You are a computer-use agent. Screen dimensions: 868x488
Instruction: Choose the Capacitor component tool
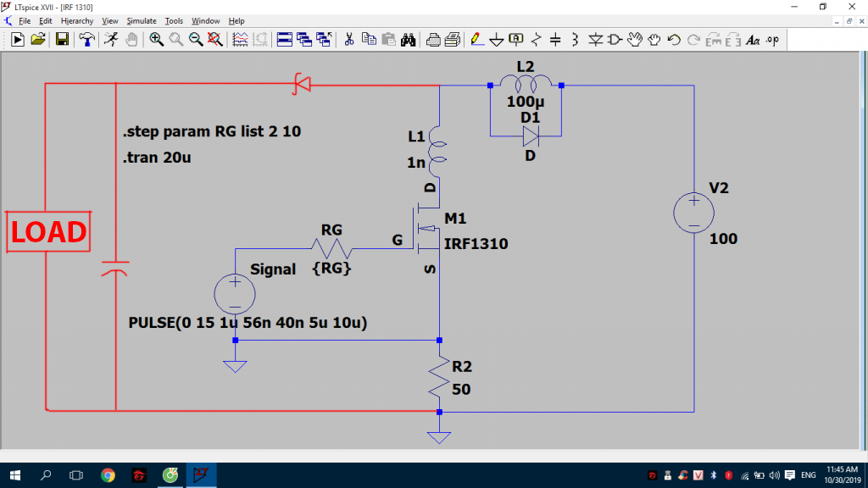coord(555,39)
